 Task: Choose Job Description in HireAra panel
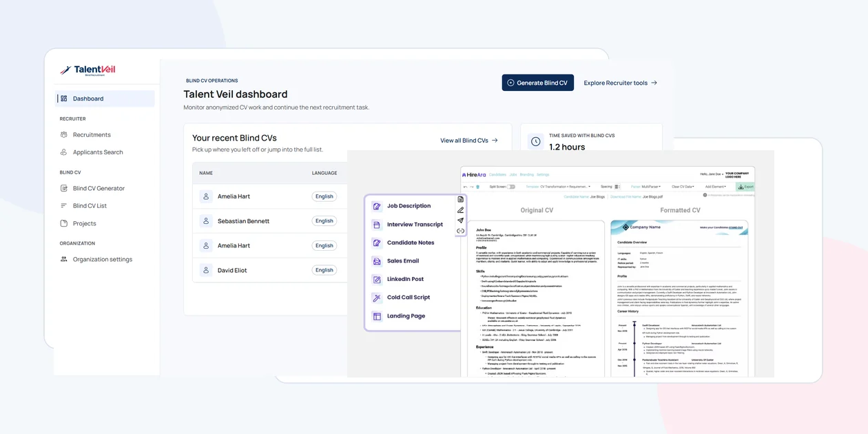tap(409, 206)
